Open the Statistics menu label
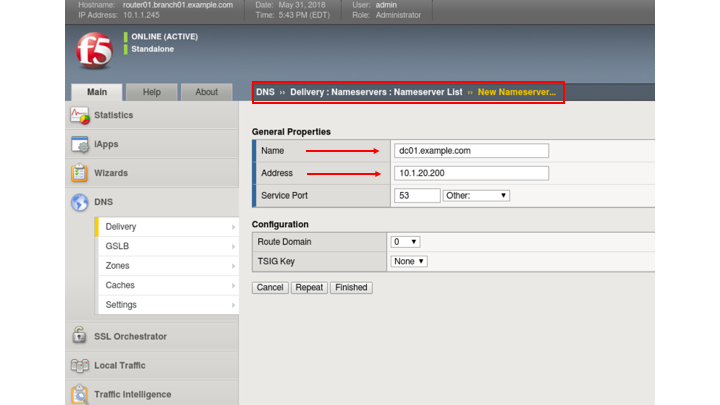720x405 pixels. pos(113,115)
